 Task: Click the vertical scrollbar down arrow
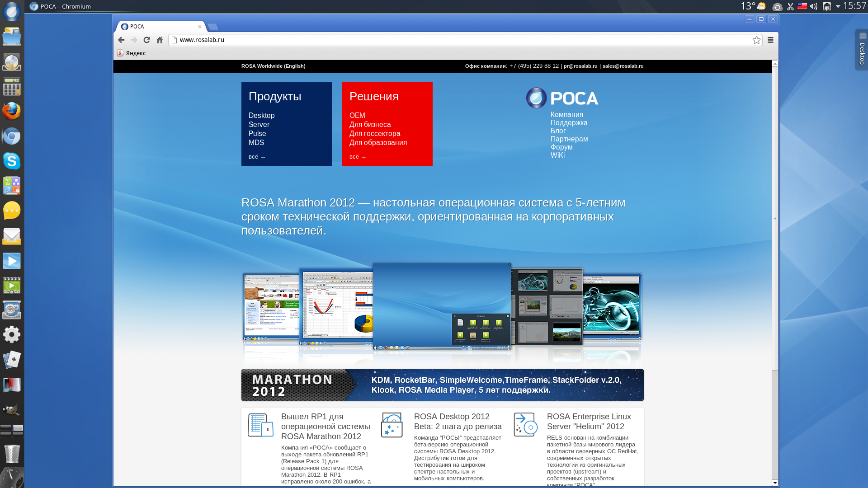tap(775, 483)
